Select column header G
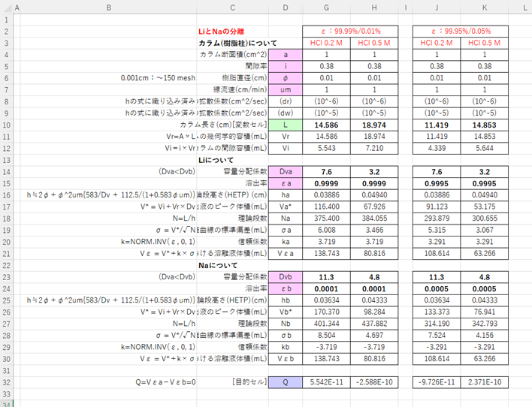The width and height of the screenshot is (532, 407). click(x=326, y=8)
